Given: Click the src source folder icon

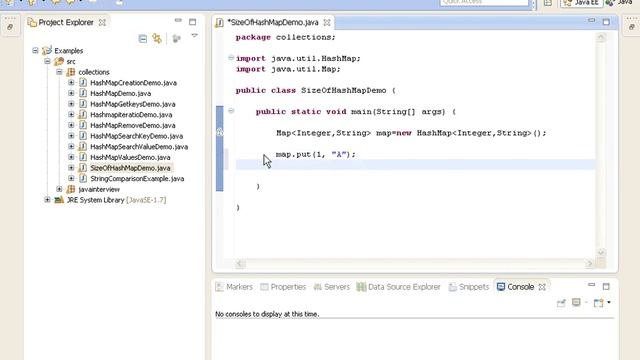Looking at the screenshot, I should coord(59,61).
